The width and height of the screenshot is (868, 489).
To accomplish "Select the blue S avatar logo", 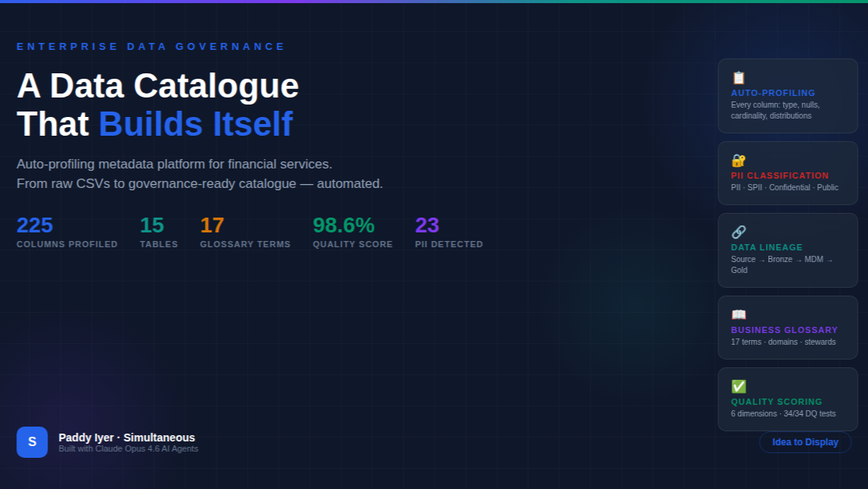I will pyautogui.click(x=32, y=441).
